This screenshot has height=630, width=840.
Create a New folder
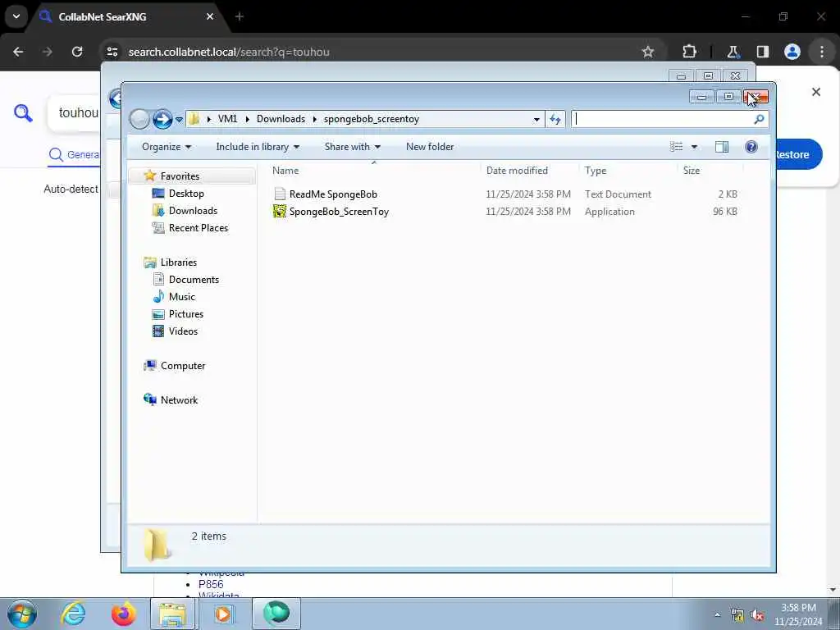[430, 147]
